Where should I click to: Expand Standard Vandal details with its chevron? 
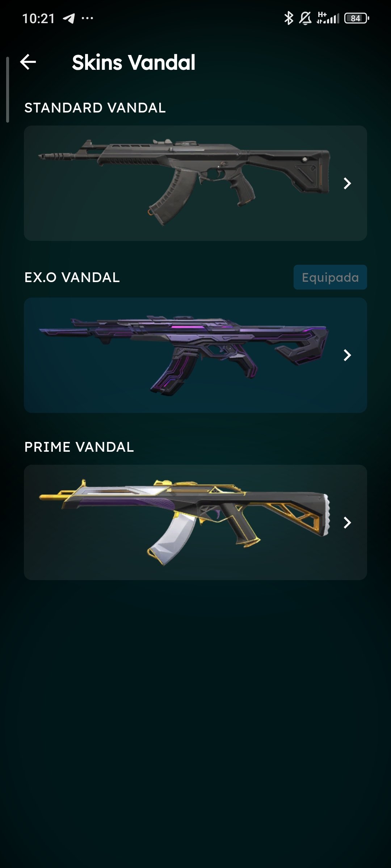(347, 183)
